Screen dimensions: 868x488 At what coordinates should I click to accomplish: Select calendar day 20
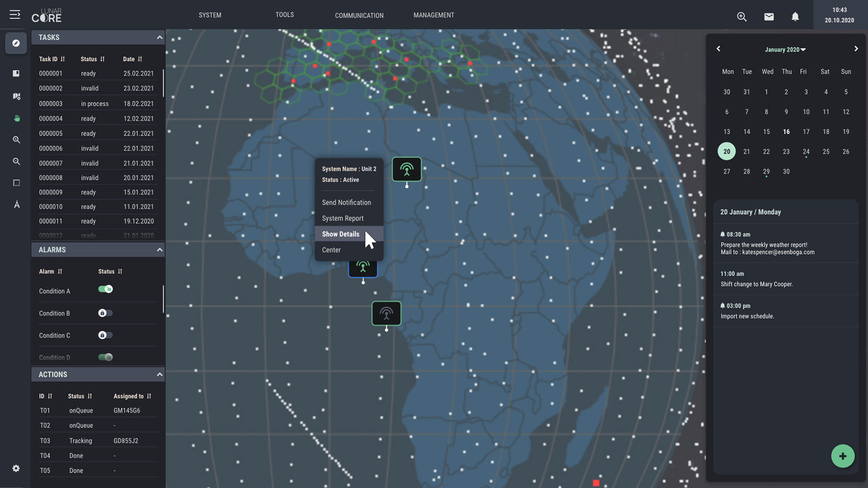pyautogui.click(x=726, y=151)
